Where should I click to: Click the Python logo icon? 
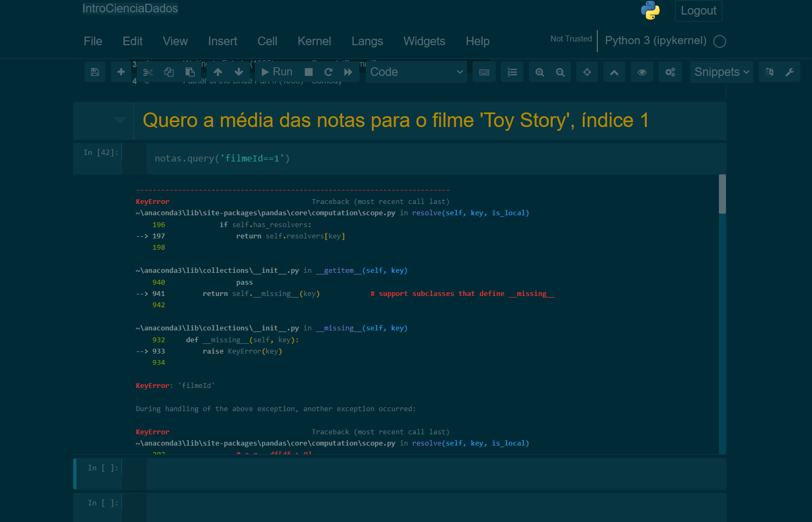pos(651,10)
